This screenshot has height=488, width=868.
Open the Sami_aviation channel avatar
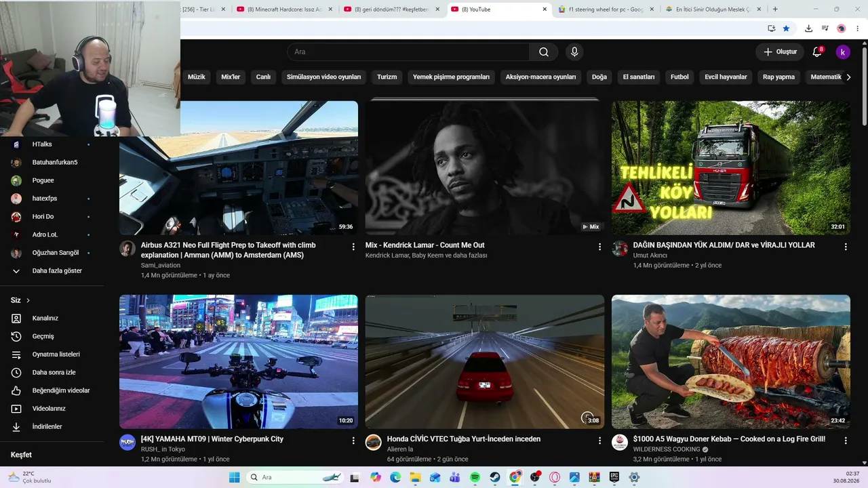(x=127, y=248)
